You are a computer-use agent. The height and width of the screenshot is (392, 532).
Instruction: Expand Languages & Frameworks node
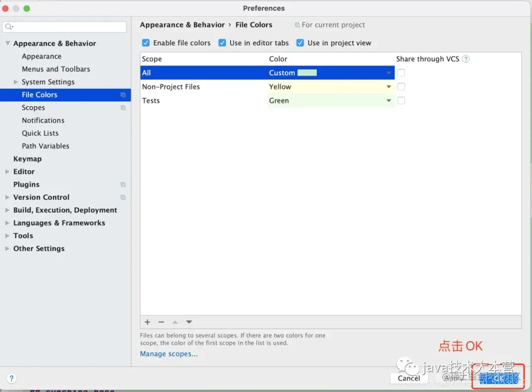[7, 223]
